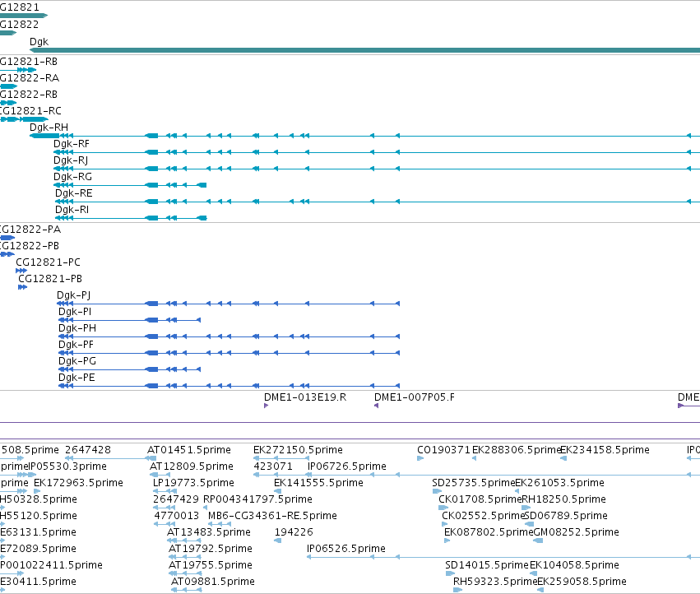The image size is (700, 594).
Task: Click the CO190371 EST label
Action: coord(443,450)
